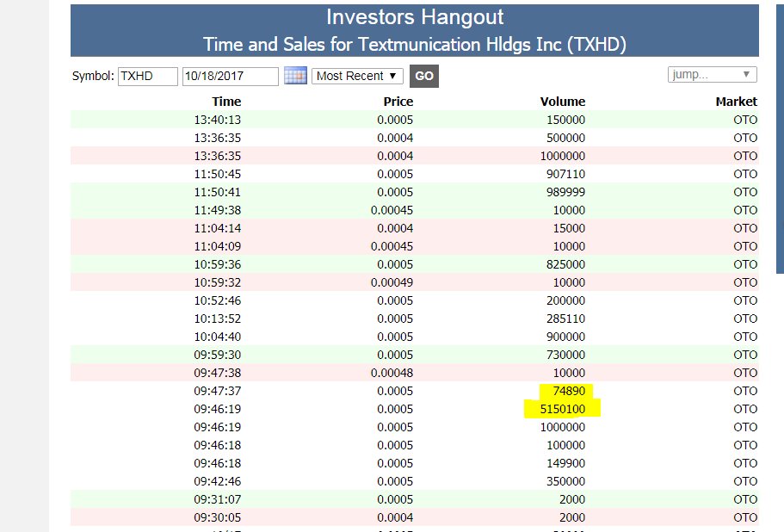Select the Investors Hangout title
Viewport: 784px width, 532px height.
415,17
